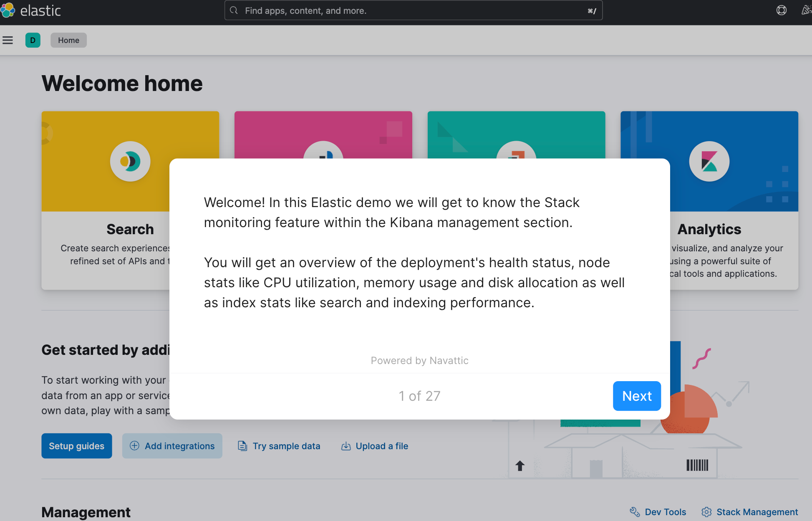The image size is (812, 521).
Task: Open the D space avatar
Action: [33, 40]
